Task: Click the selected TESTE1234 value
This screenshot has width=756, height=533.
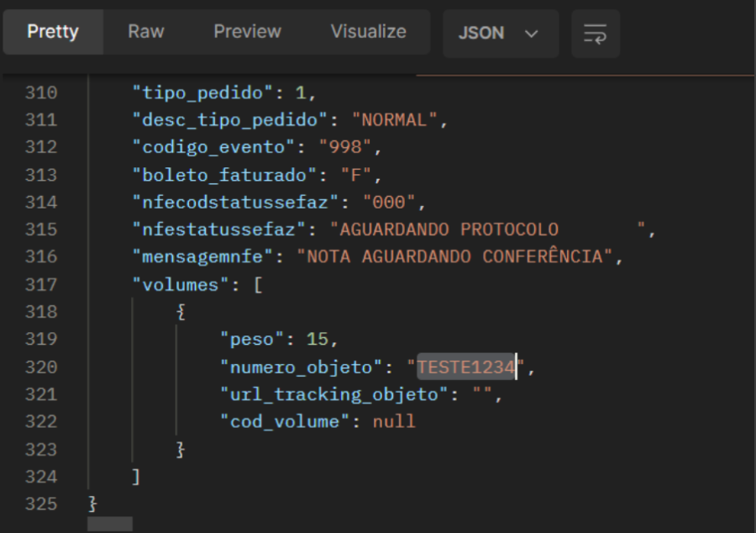Action: tap(466, 367)
